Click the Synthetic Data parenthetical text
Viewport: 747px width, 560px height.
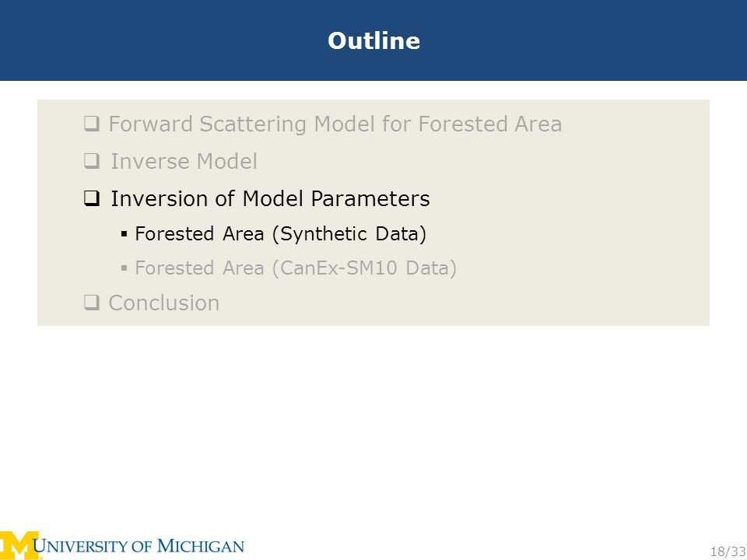click(x=349, y=234)
